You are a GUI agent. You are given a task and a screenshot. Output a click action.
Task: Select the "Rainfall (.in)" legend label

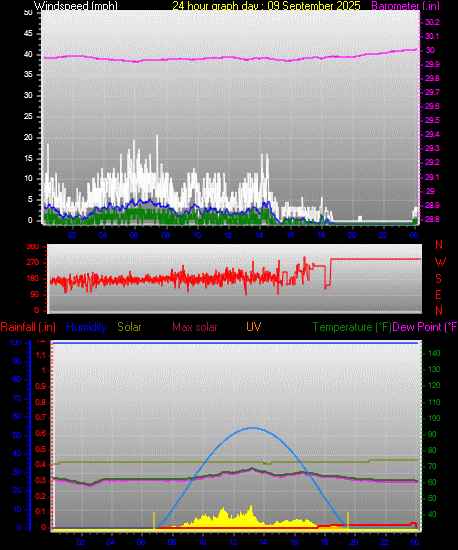[x=28, y=327]
